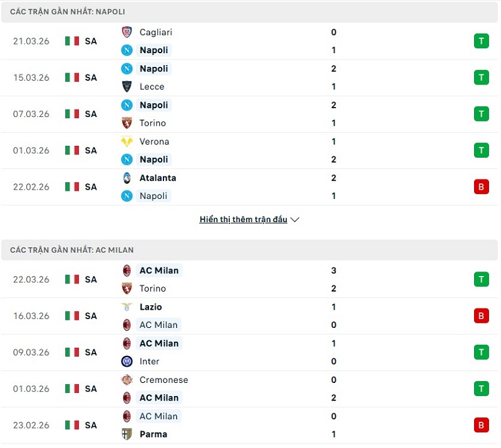Click the Inter Milan logo
This screenshot has width=501, height=448.
[128, 361]
